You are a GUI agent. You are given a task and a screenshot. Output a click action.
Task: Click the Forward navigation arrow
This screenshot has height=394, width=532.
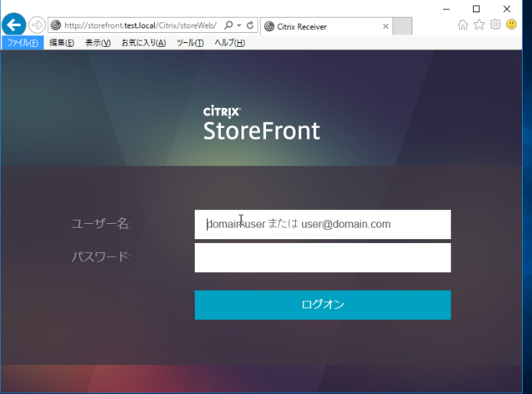coord(37,25)
